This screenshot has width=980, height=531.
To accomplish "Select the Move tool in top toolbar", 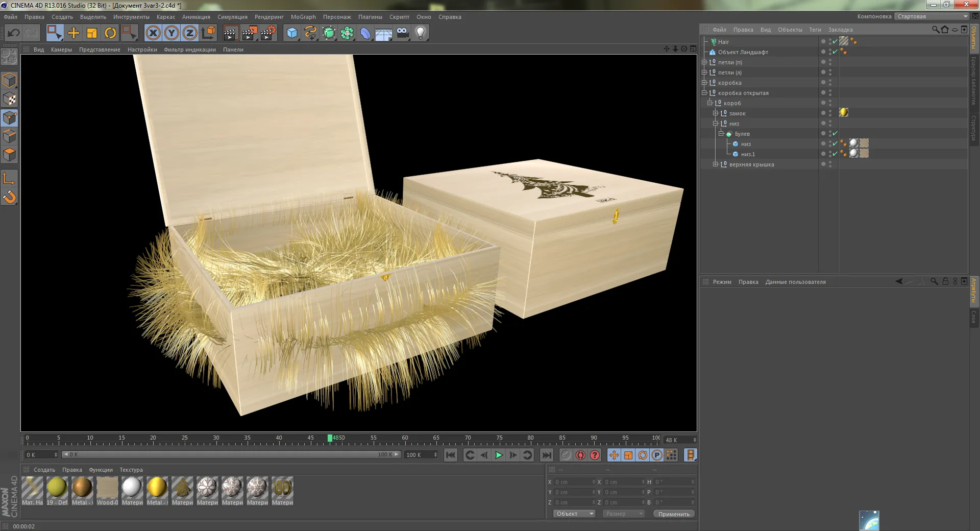I will (73, 33).
